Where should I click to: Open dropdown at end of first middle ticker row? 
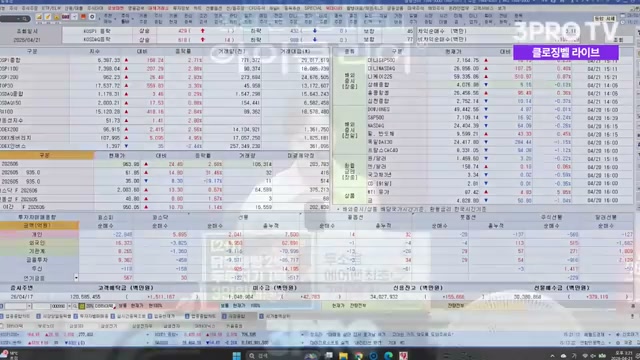pyautogui.click(x=303, y=335)
